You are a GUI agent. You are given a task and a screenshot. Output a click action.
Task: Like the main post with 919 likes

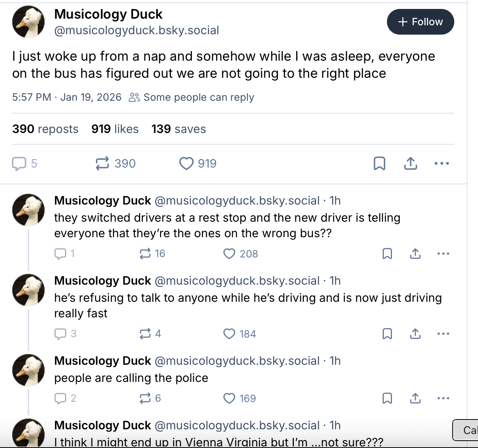pos(186,163)
